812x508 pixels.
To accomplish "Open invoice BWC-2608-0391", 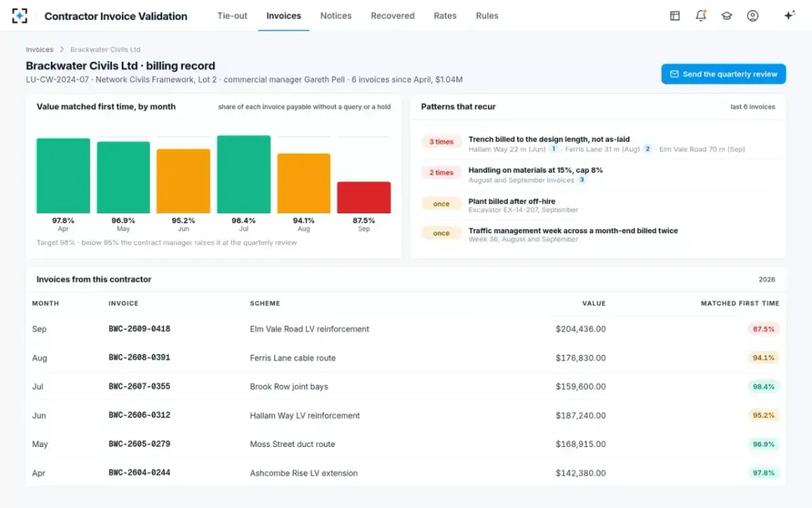I will (139, 358).
